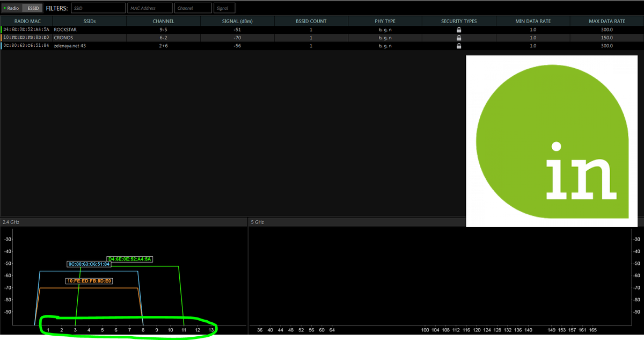Click signal value -51
The width and height of the screenshot is (644, 340).
point(237,30)
